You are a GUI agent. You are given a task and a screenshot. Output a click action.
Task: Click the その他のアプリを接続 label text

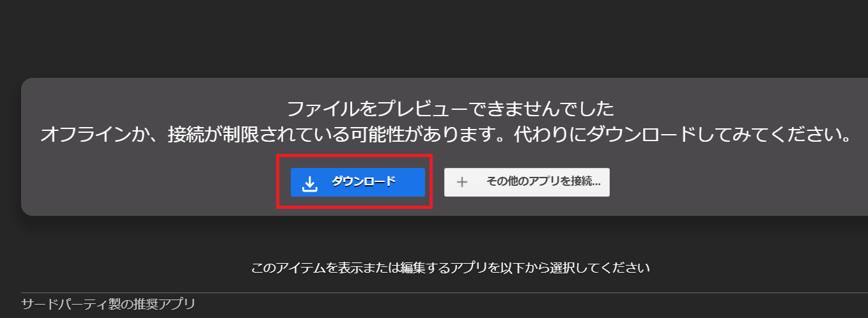[543, 181]
